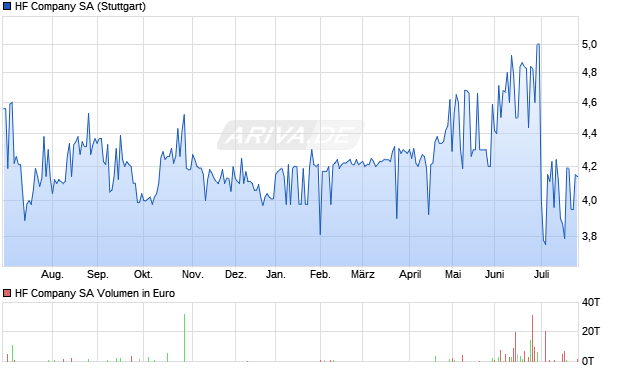Viewport: 620px width, 371px height.
Task: Click the 'HF Company SA (Stuttgart)' chart title
Action: [x=80, y=7]
